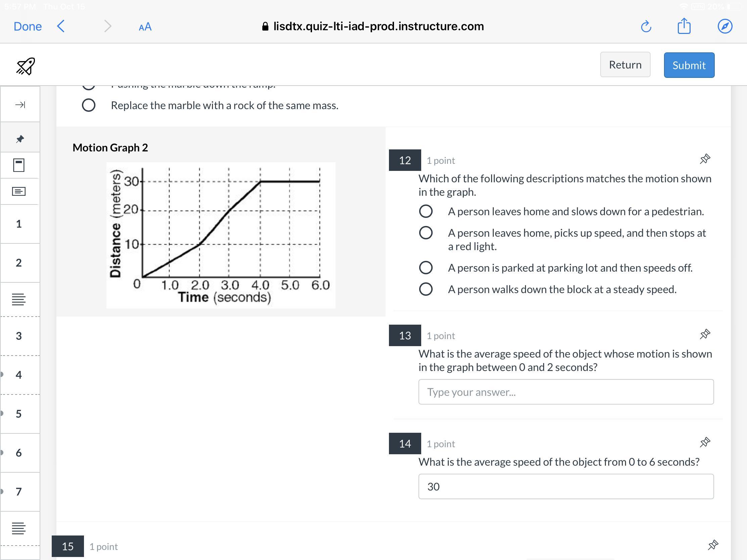
Task: Select 'walks down the block' option
Action: (426, 289)
